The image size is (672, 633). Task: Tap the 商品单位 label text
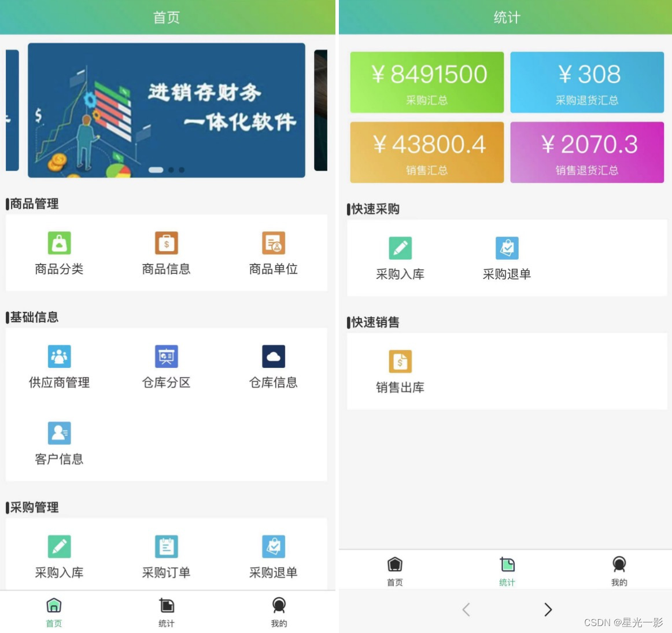tap(274, 269)
